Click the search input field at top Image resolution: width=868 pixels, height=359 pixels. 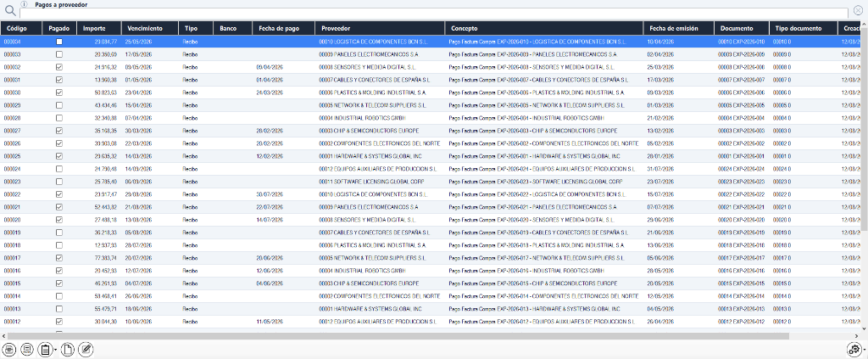point(434,14)
